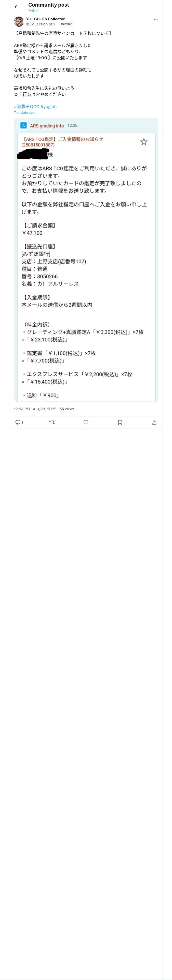Click the reply speech bubble icon
This screenshot has width=172, height=980.
pyautogui.click(x=18, y=422)
